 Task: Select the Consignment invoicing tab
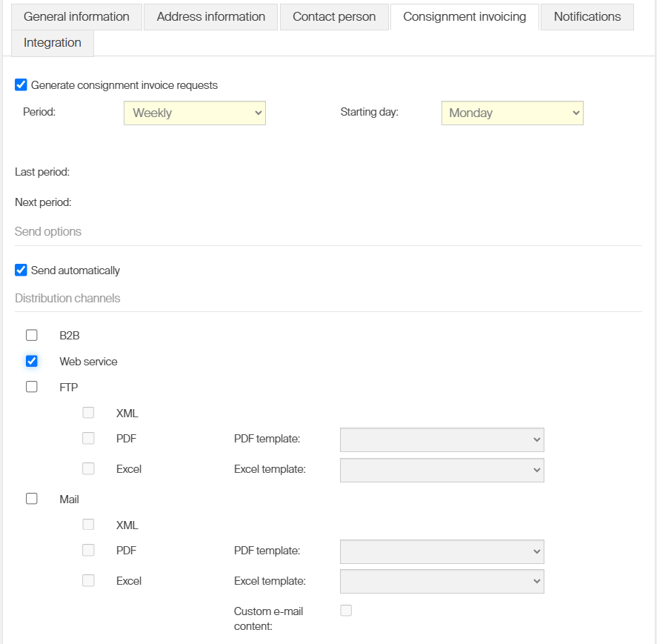[x=464, y=17]
